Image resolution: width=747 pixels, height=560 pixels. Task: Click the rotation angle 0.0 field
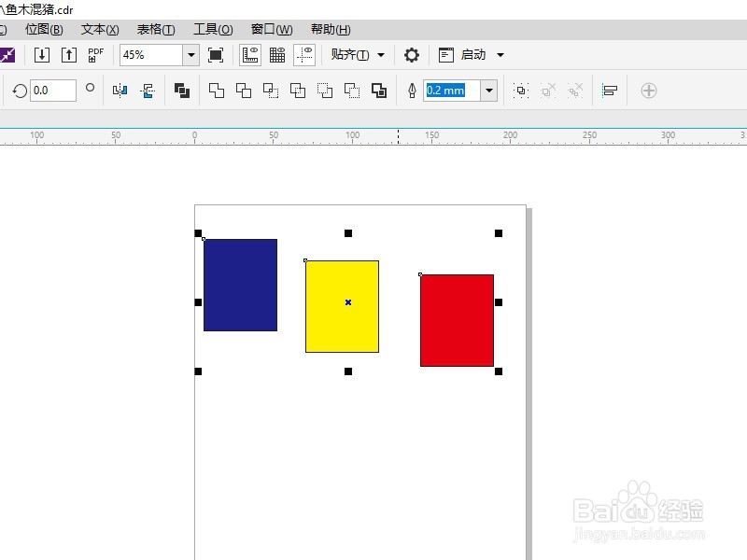(x=53, y=91)
